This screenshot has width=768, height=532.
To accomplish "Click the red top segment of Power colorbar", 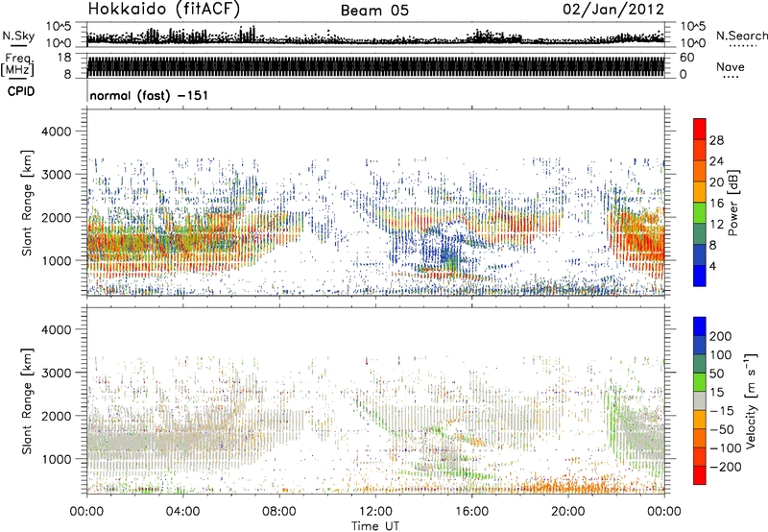I will (700, 129).
